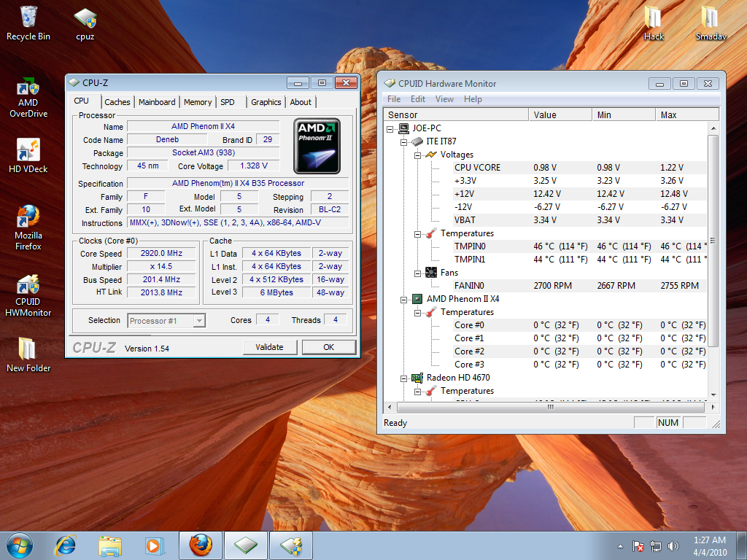This screenshot has width=747, height=560.
Task: Open the View menu in Hardware Monitor
Action: 444,99
